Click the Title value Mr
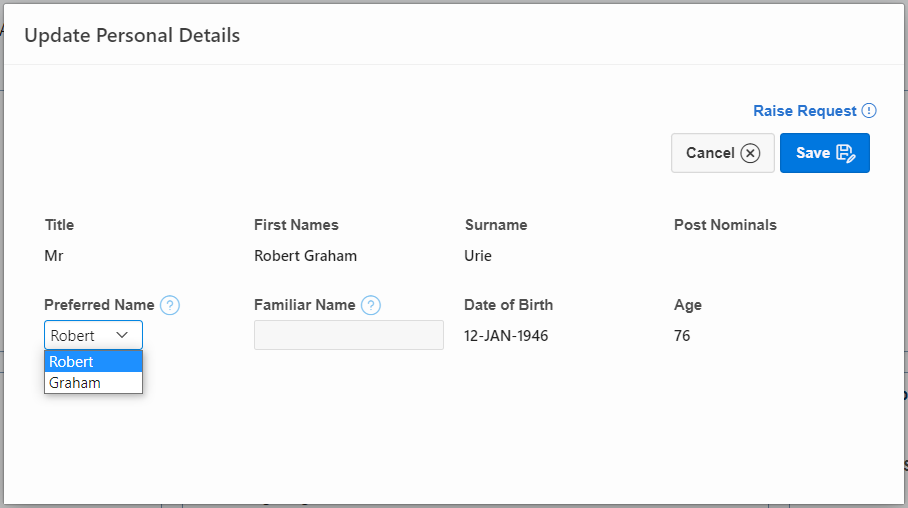Viewport: 908px width, 508px height. 54,256
